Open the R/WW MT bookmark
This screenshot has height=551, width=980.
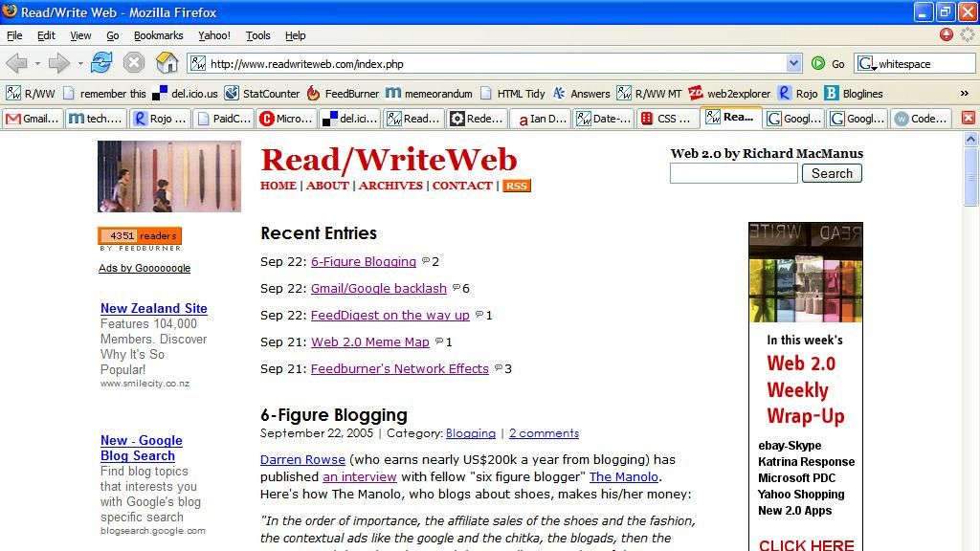click(649, 94)
